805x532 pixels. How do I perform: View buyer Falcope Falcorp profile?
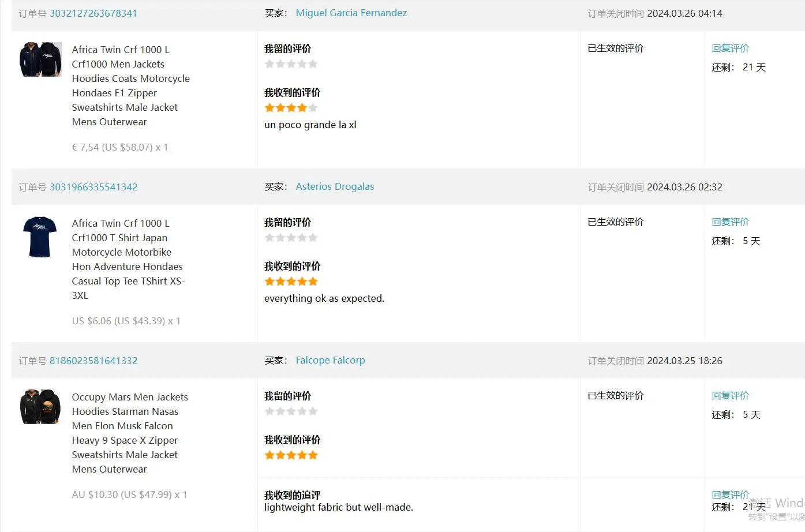click(x=330, y=360)
